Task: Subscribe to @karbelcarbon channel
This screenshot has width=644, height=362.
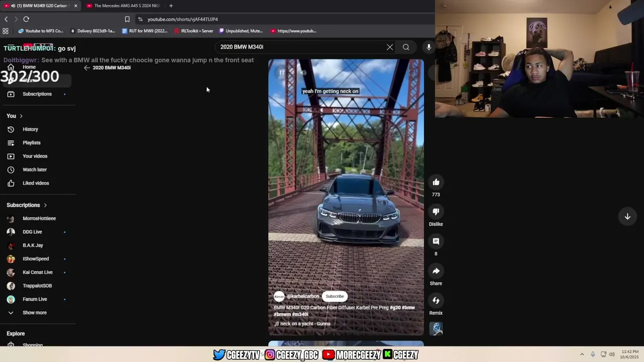Action: click(x=335, y=296)
